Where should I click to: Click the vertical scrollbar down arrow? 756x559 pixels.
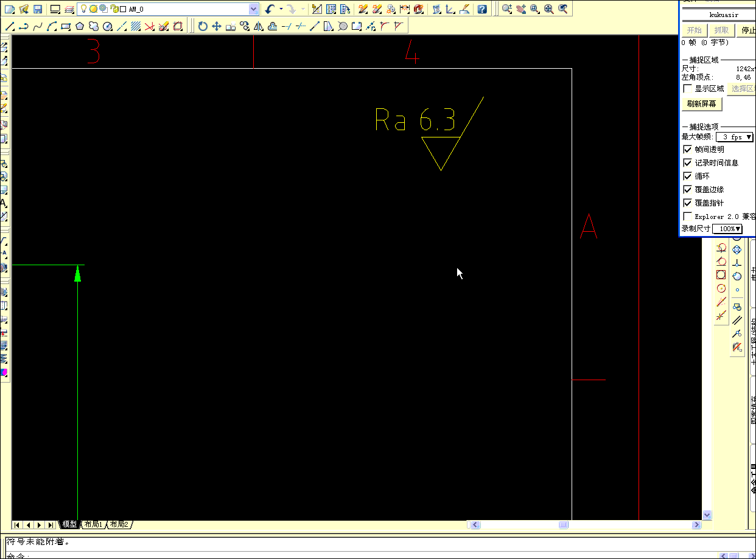point(707,515)
